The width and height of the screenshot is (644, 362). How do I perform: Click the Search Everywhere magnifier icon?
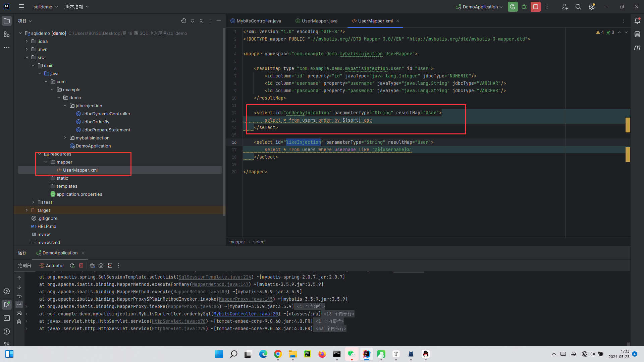point(578,7)
